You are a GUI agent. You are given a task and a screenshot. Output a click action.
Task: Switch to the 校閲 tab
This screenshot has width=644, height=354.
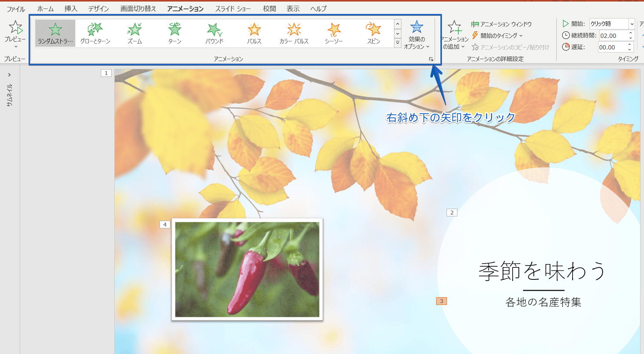269,9
